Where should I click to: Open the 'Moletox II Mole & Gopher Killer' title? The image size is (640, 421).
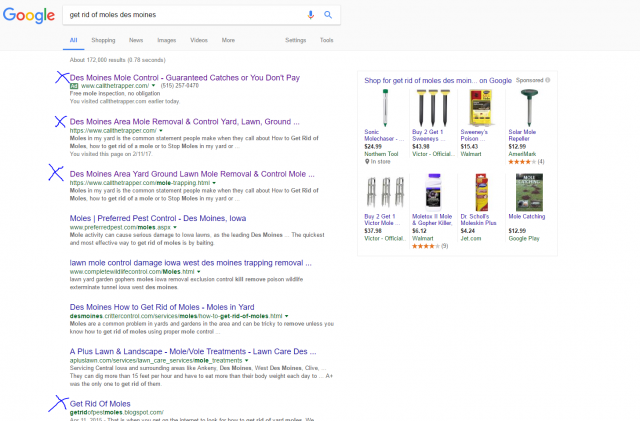click(432, 220)
